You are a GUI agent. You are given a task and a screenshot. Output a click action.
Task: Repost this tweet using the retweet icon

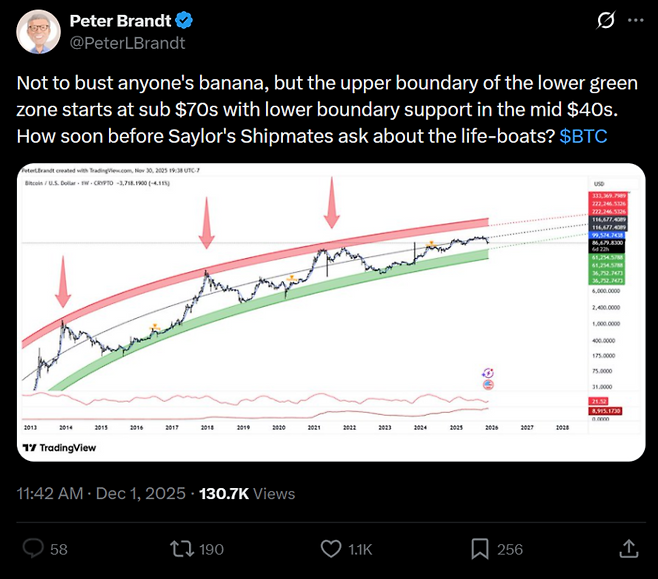pos(182,548)
